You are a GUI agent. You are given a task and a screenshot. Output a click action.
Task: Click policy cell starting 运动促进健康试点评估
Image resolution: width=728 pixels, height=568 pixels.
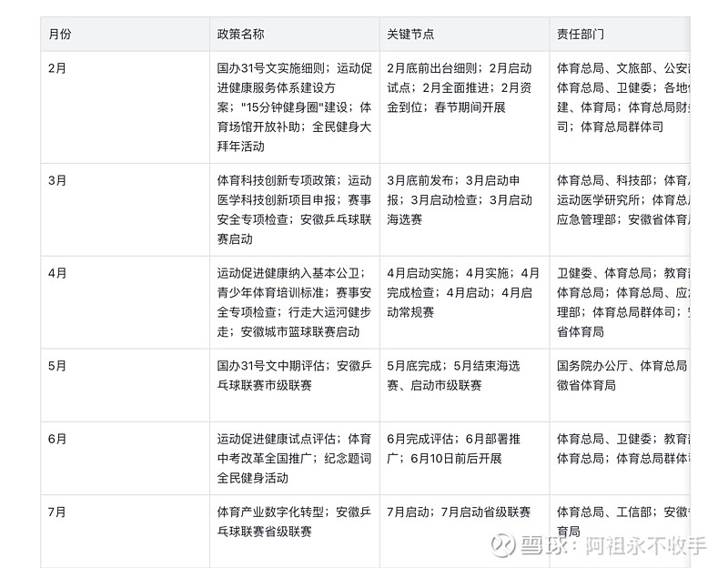point(294,458)
